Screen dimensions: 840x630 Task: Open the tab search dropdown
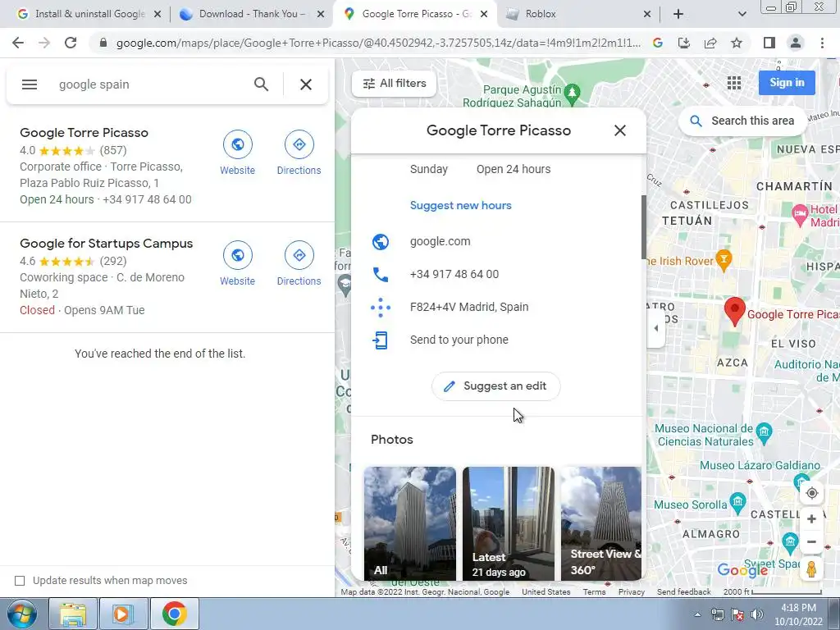pos(742,15)
